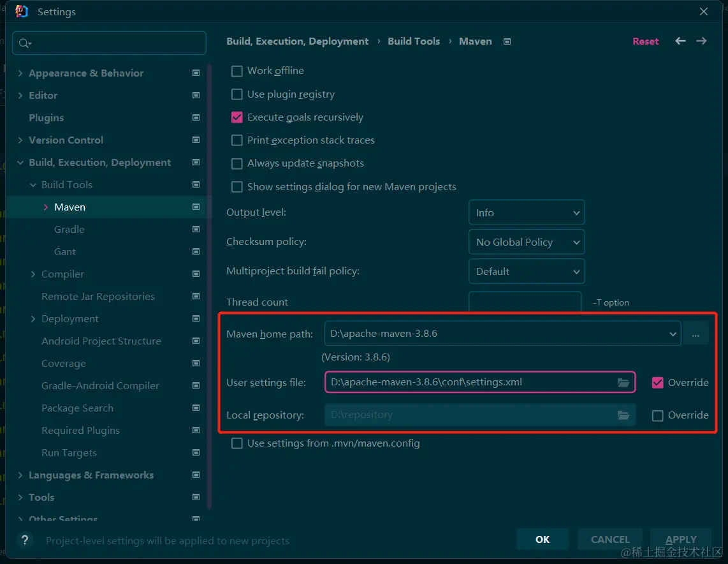This screenshot has height=564, width=728.
Task: Open help with question mark icon
Action: coord(25,540)
